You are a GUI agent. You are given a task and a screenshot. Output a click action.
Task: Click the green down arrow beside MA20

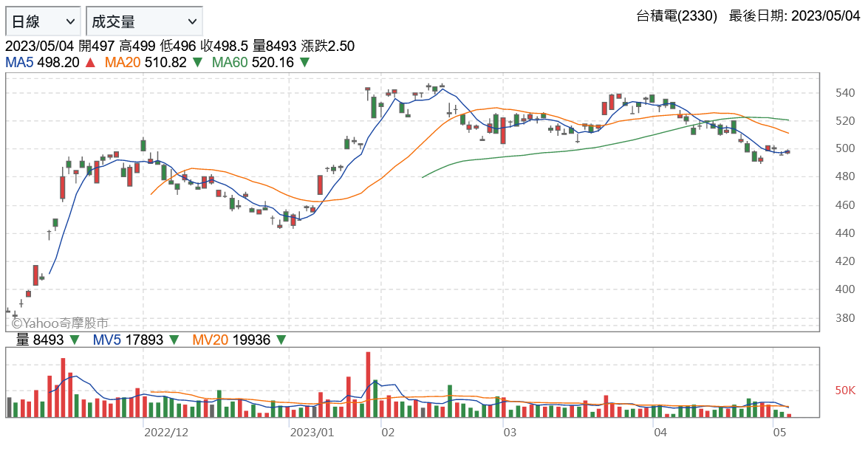[197, 63]
